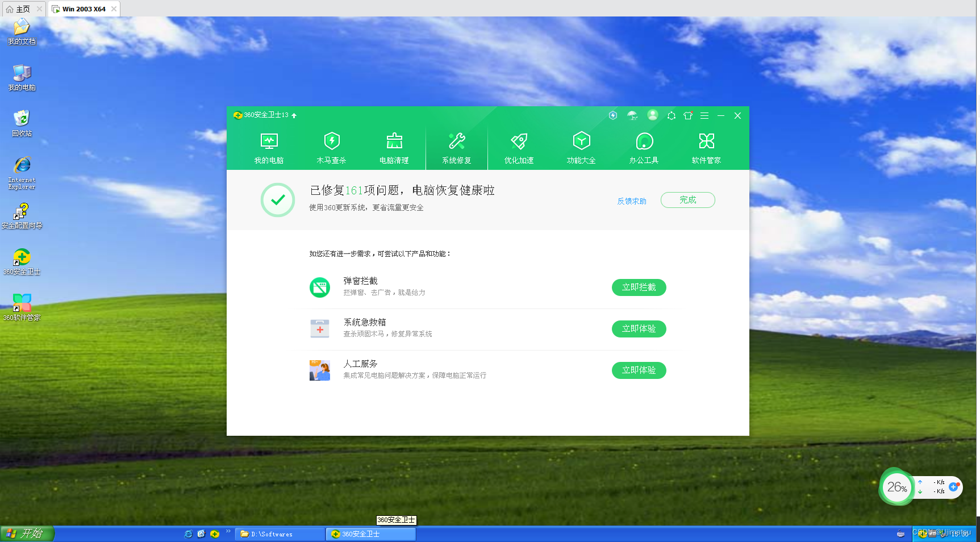Close the Win 2003 X64 tab
980x542 pixels.
(114, 9)
